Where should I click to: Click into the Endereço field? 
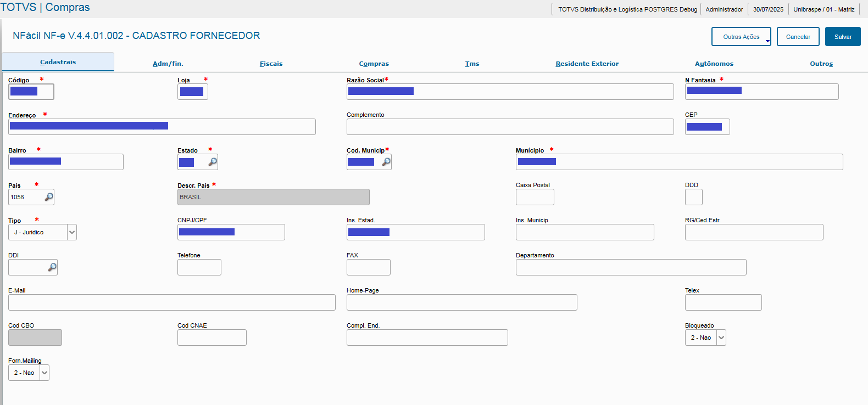pyautogui.click(x=162, y=127)
